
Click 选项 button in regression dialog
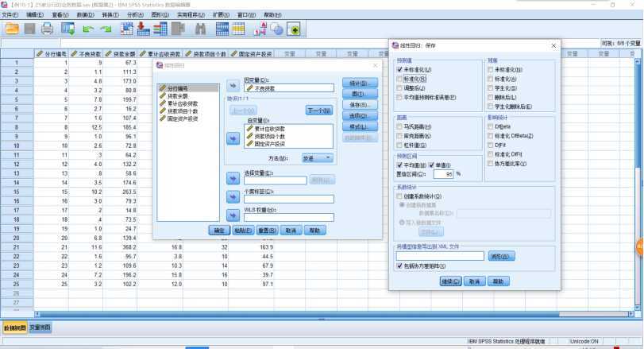[360, 116]
